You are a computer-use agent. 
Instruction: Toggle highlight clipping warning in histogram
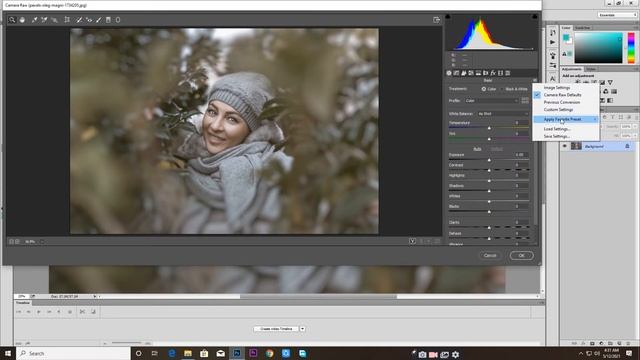[535, 17]
